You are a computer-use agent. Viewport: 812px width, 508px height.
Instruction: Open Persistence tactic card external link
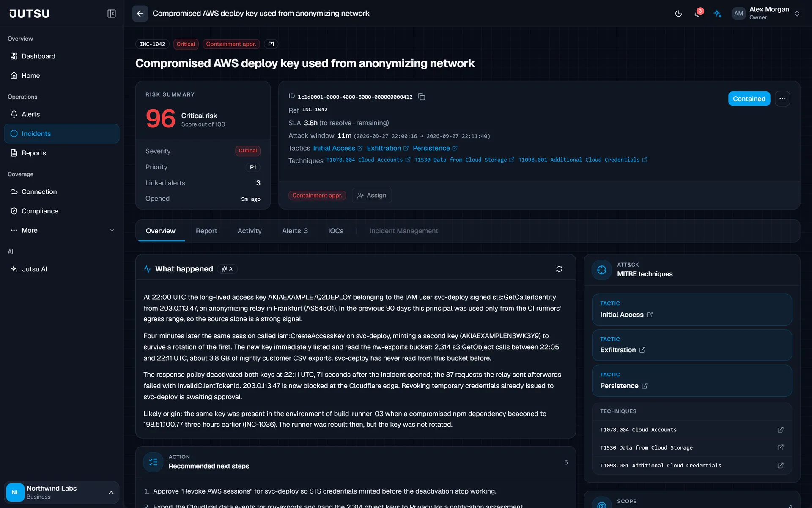coord(645,386)
